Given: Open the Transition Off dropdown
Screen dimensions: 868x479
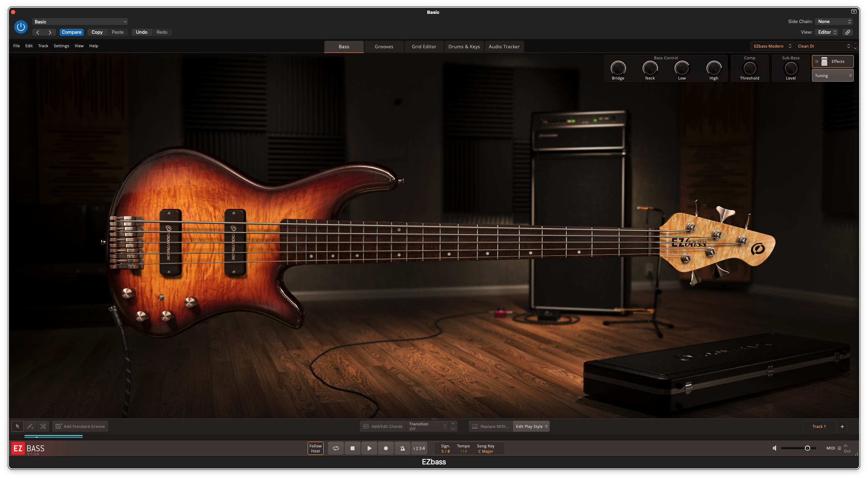Looking at the screenshot, I should [428, 426].
